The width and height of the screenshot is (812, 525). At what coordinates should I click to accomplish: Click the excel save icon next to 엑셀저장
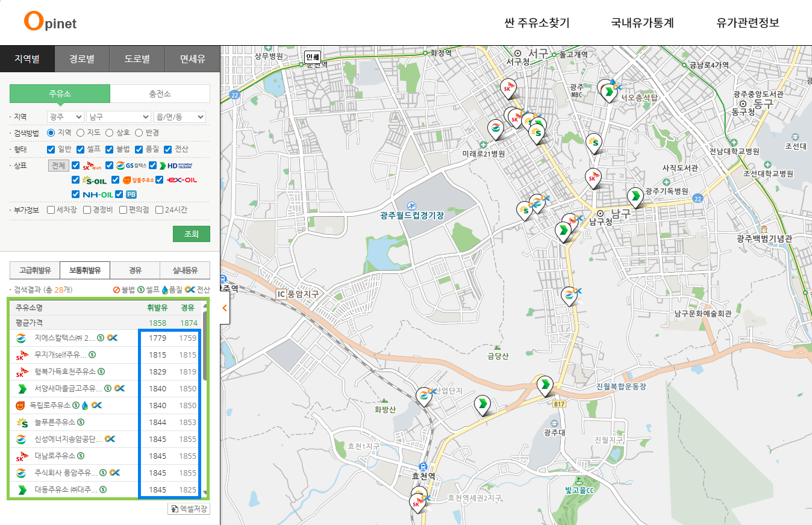(175, 509)
